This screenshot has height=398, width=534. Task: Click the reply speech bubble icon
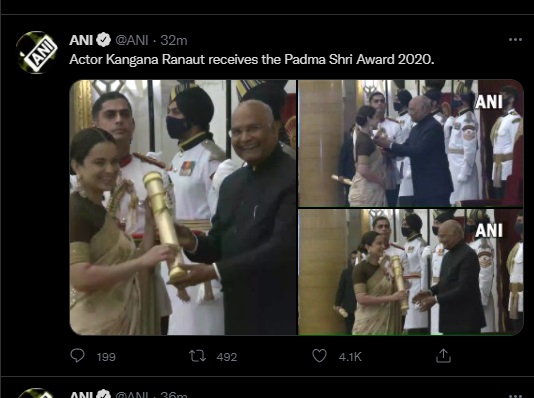[77, 356]
